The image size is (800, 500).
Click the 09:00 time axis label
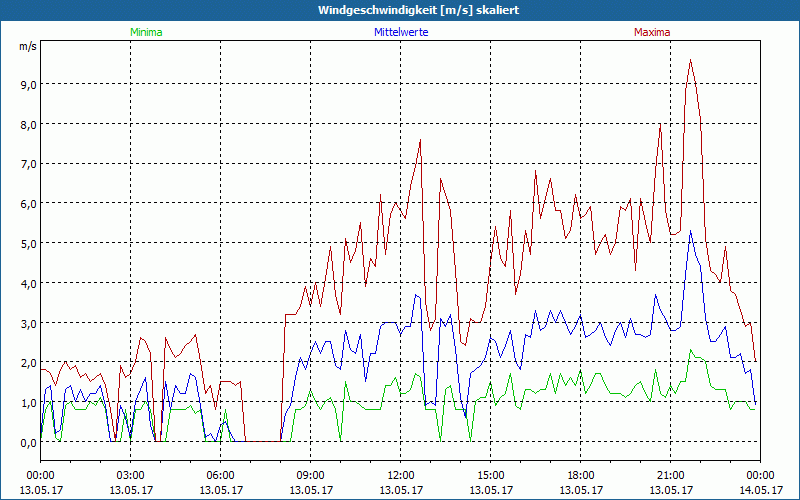(x=310, y=476)
